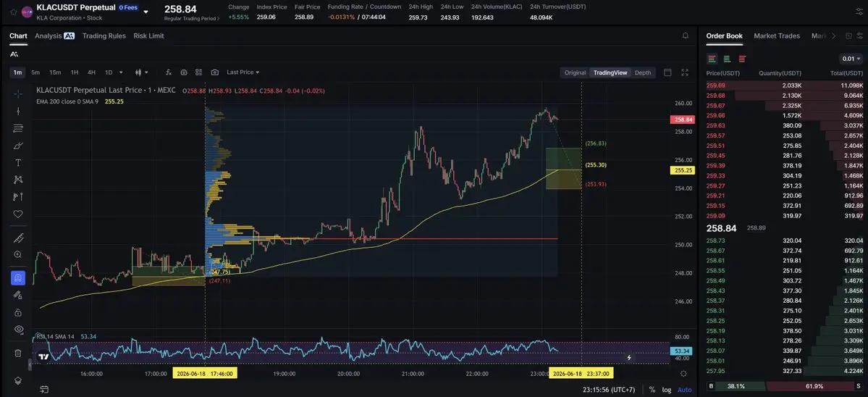Click the 23:15:56 (UTC+7) timezone clock
The height and width of the screenshot is (397, 868).
[x=609, y=390]
